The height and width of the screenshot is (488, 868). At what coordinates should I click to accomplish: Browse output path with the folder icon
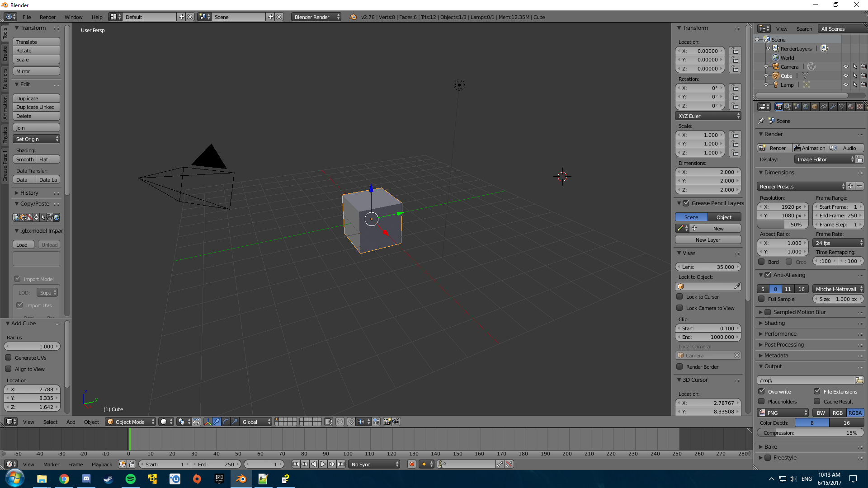(x=859, y=380)
